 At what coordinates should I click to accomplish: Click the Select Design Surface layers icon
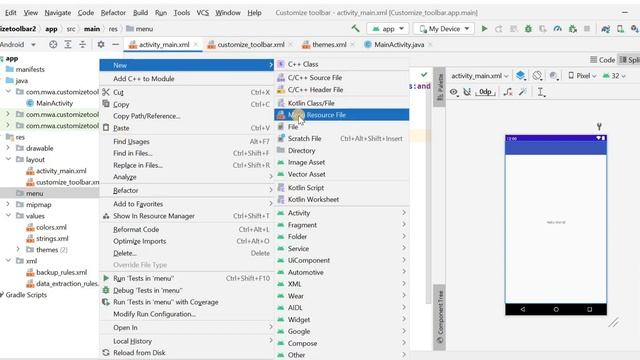pos(520,76)
